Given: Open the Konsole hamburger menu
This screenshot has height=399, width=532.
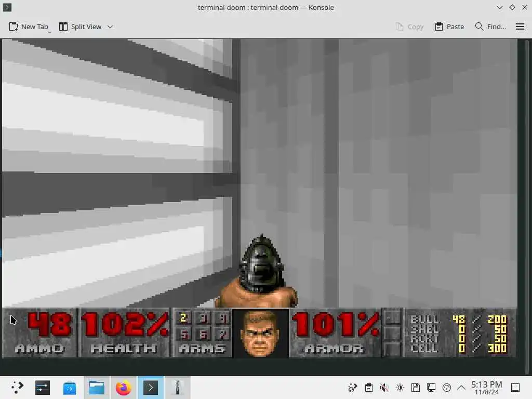Looking at the screenshot, I should [520, 26].
